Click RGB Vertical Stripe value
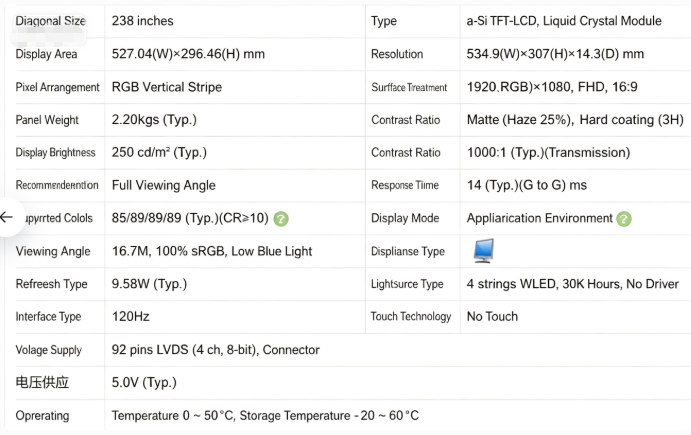 (167, 87)
